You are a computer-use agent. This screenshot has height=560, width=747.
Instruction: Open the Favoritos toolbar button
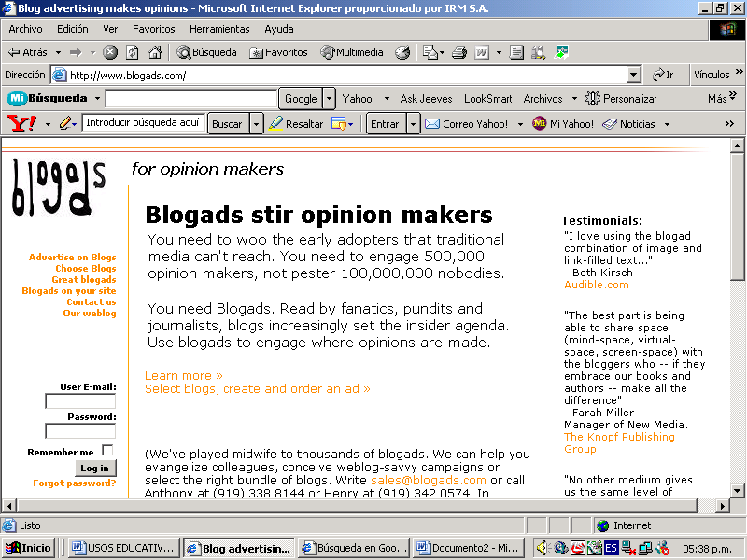click(278, 52)
